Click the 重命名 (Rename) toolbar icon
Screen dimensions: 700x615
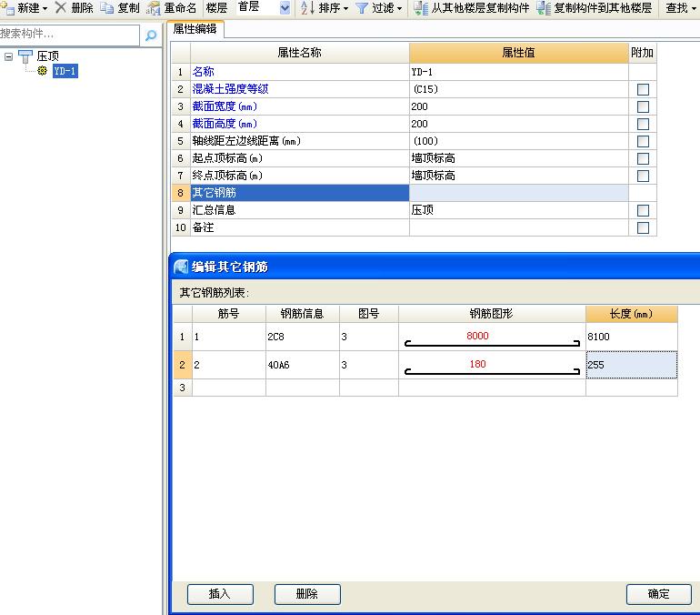[154, 7]
